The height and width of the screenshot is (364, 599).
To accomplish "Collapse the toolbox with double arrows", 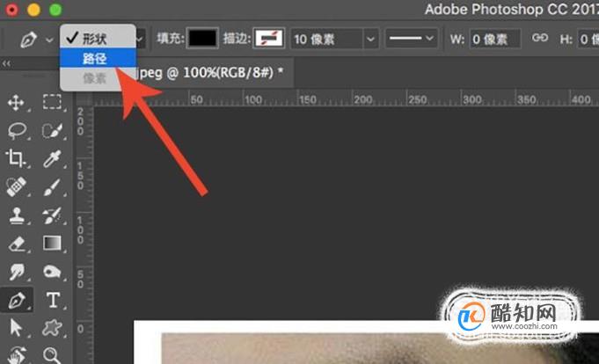I will pos(6,64).
